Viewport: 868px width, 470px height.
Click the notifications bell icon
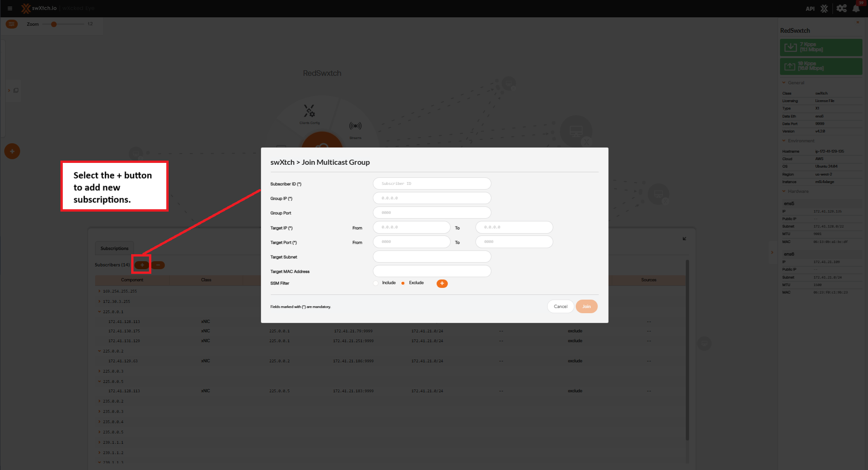click(x=856, y=8)
